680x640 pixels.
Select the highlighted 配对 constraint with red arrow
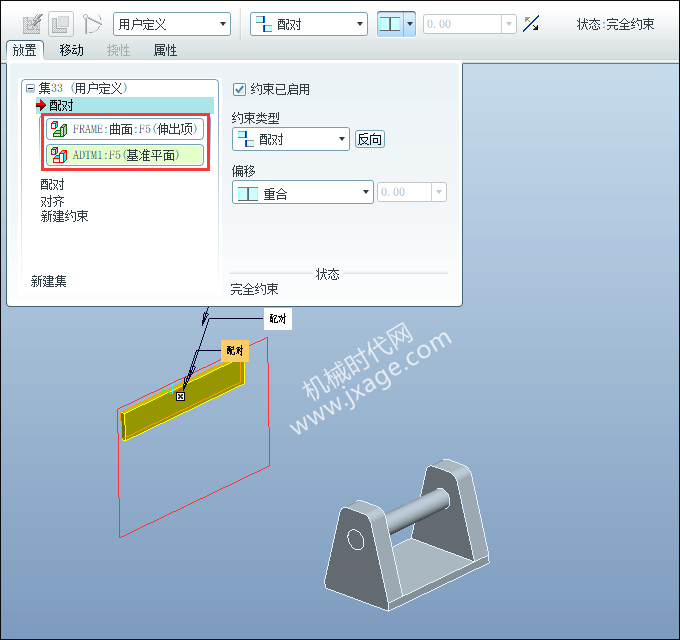tap(125, 105)
